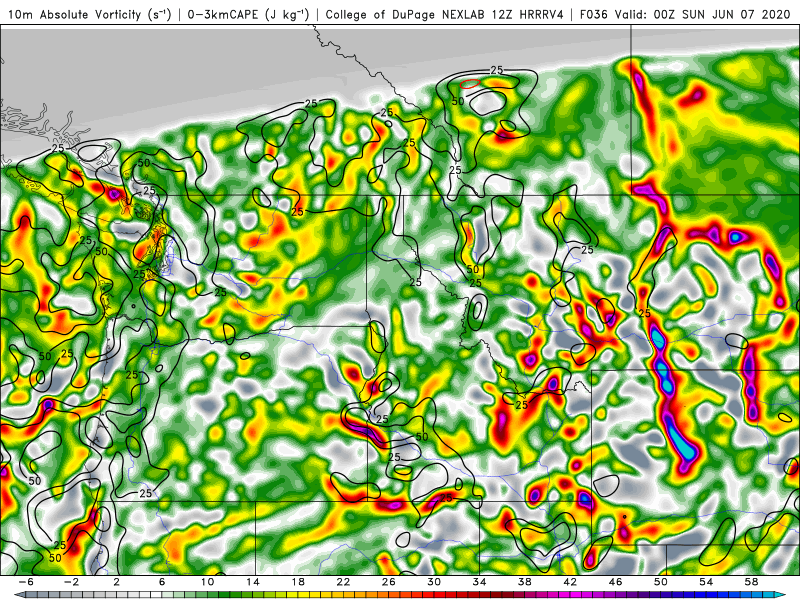Click the "18" tick label on the color scale
This screenshot has height=600, width=800.
coord(298,582)
